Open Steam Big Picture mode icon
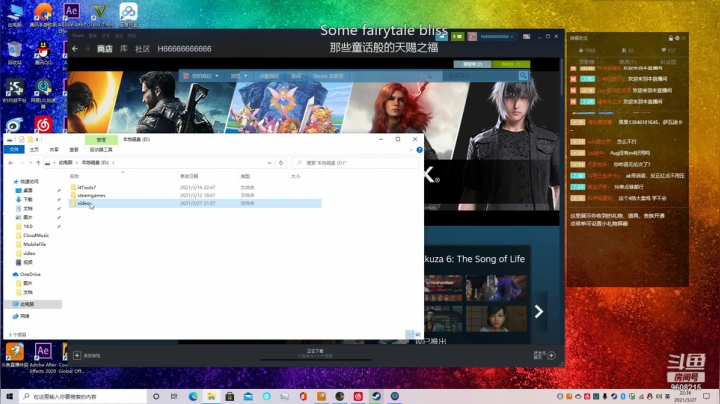 tap(526, 36)
